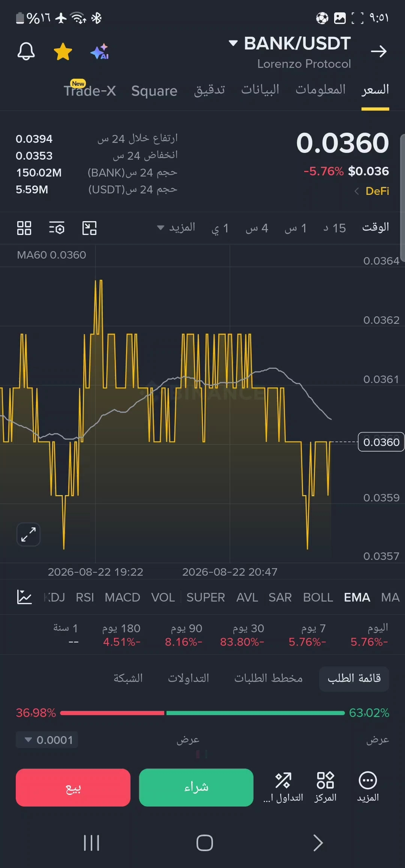Toggle the SUPER indicator
Image resolution: width=405 pixels, height=868 pixels.
tap(205, 597)
